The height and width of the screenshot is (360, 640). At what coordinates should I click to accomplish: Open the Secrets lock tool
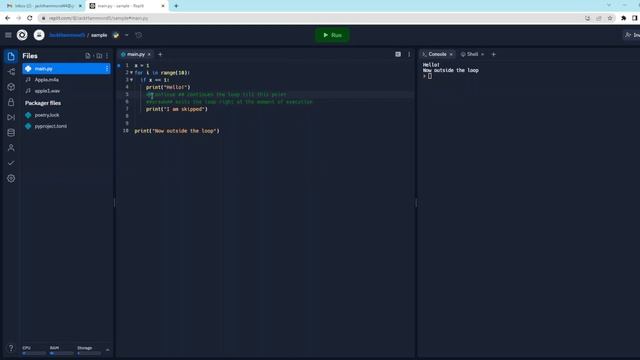[x=11, y=102]
